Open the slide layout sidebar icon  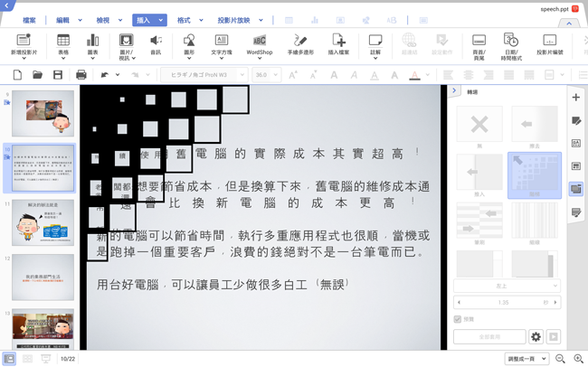576,165
